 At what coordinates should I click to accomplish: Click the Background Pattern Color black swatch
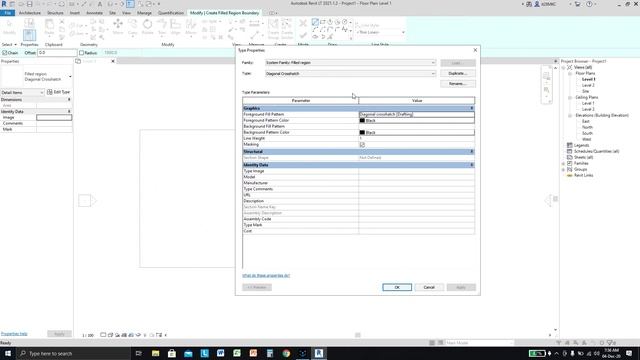[362, 132]
